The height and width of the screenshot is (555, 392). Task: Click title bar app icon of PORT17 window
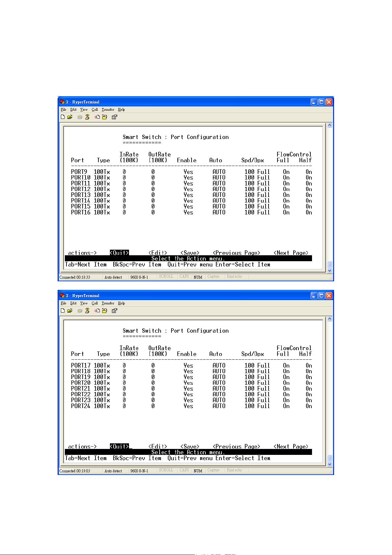(62, 295)
